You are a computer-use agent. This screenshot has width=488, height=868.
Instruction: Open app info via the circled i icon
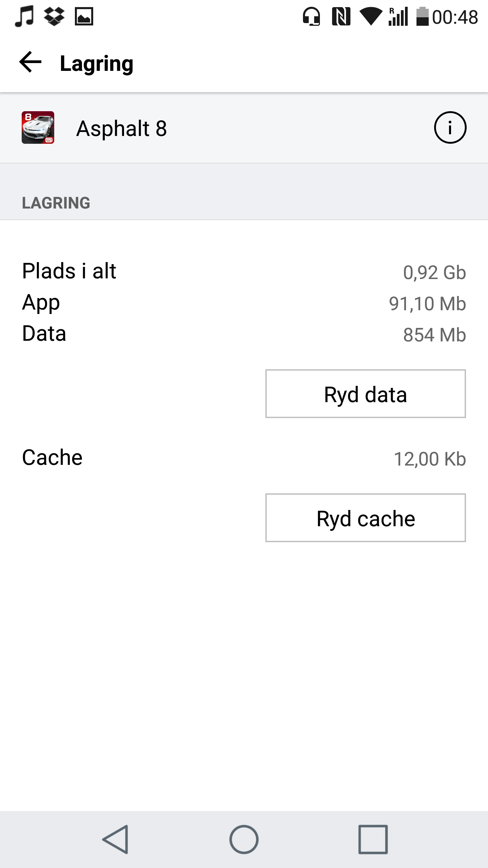click(x=450, y=128)
